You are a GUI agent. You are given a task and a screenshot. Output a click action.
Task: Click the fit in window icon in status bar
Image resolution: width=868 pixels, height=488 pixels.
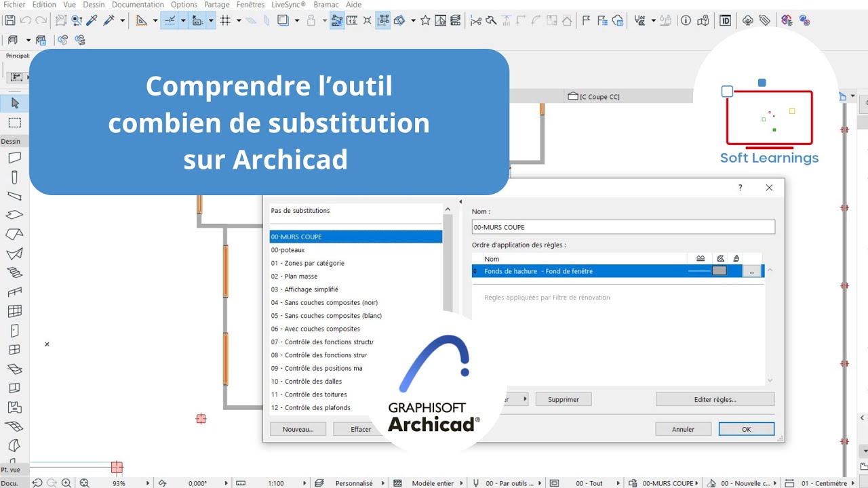point(84,483)
